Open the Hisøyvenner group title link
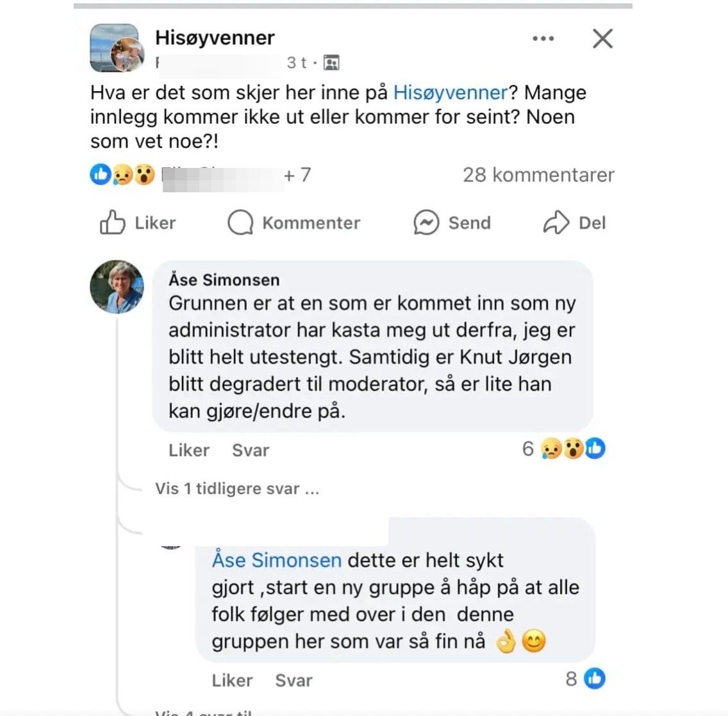 (215, 38)
